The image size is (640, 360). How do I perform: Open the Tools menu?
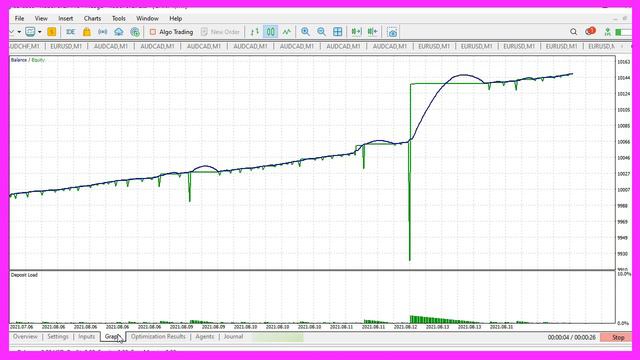[119, 18]
